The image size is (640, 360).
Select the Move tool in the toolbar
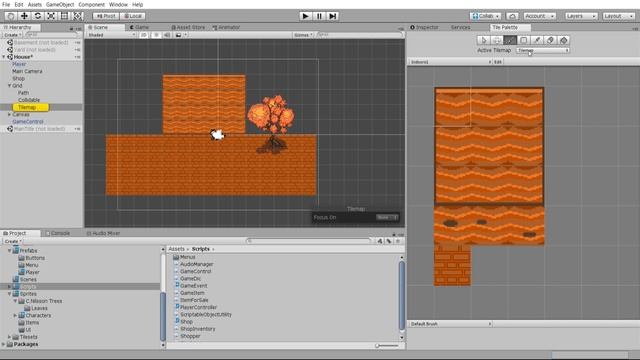coord(24,16)
